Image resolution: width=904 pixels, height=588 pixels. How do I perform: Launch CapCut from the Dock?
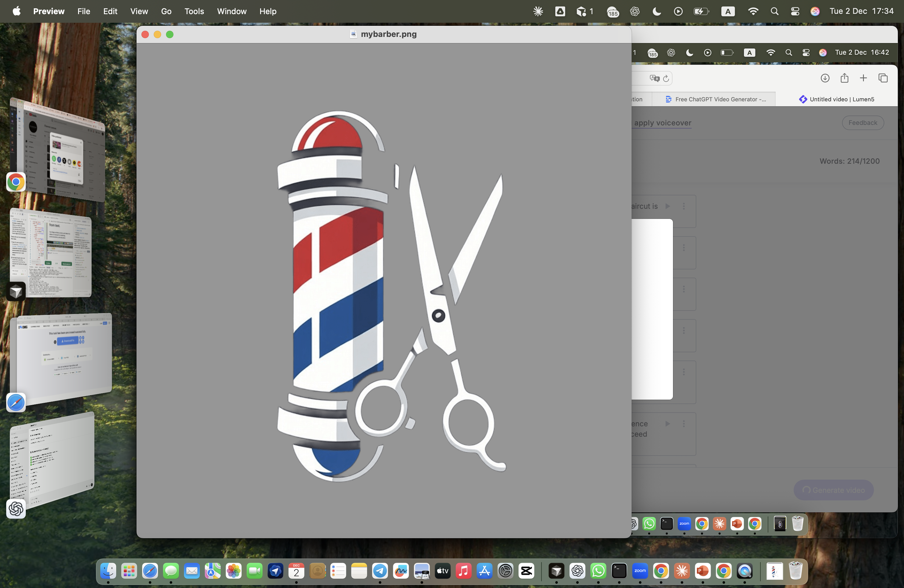pyautogui.click(x=526, y=570)
